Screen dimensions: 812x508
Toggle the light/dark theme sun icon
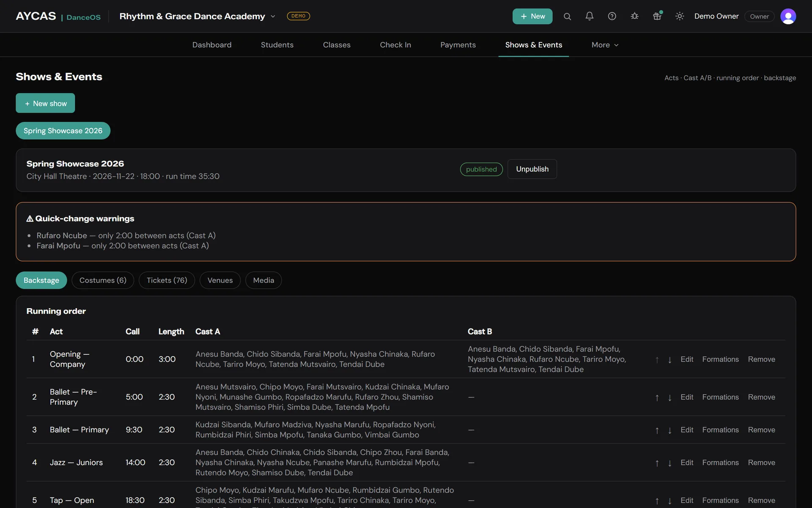click(x=680, y=16)
